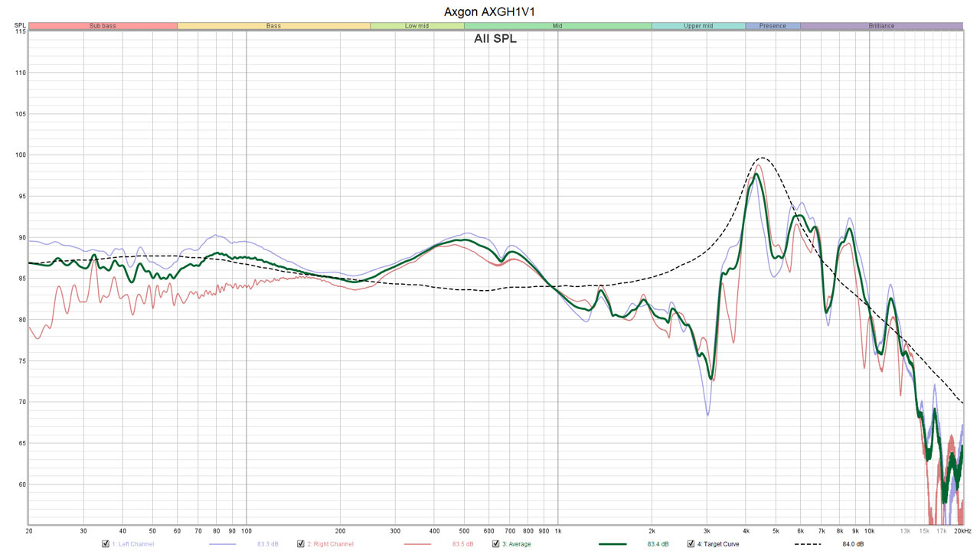Click the 100 frequency axis label

pos(246,530)
